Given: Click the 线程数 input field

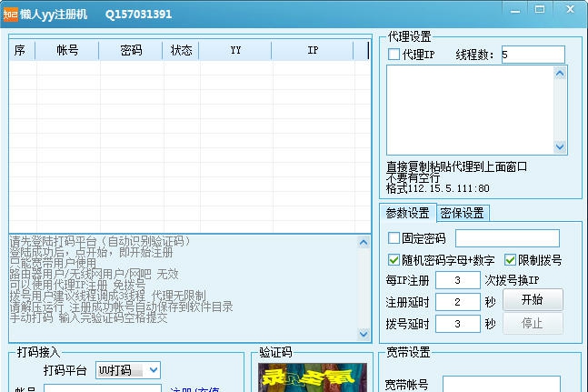Looking at the screenshot, I should 533,55.
